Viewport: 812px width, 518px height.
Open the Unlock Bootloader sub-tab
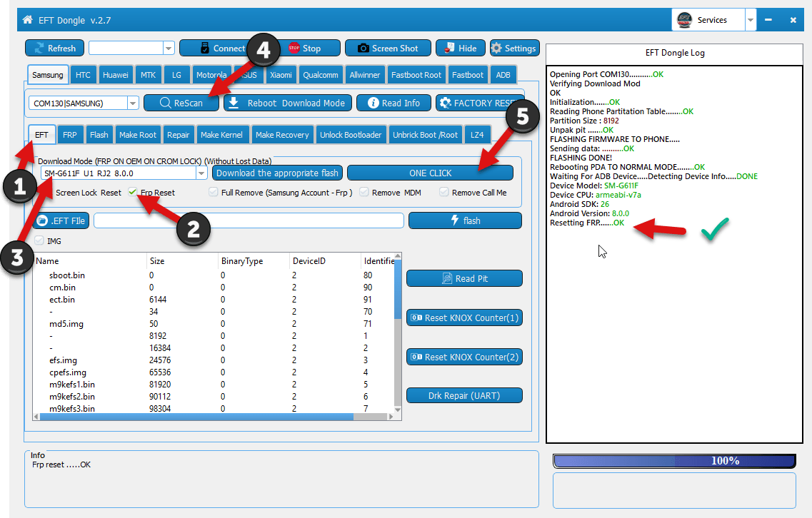(351, 135)
